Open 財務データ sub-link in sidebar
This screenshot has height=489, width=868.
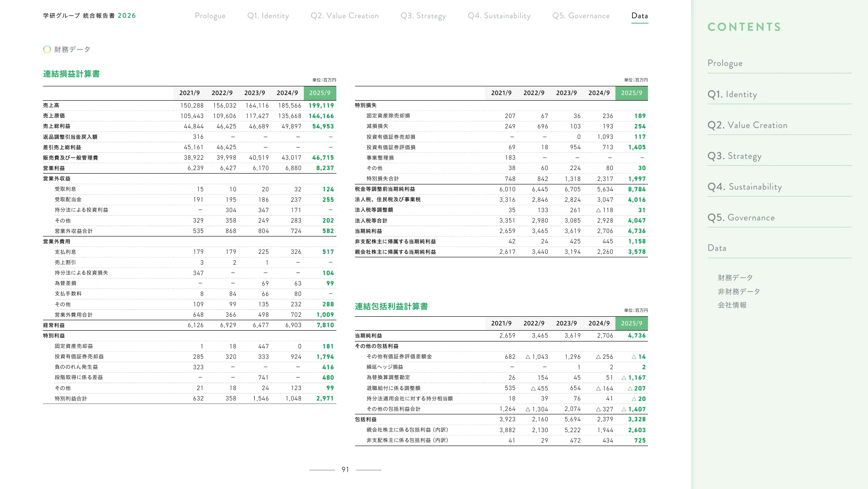click(x=735, y=278)
